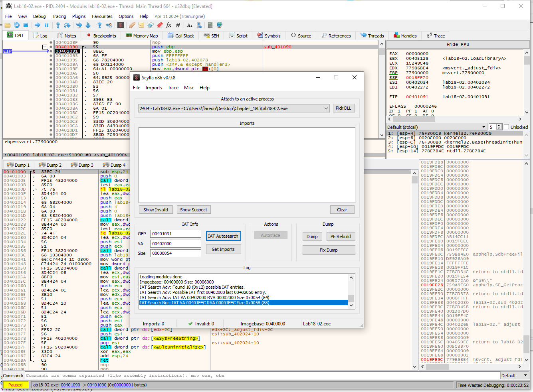
Task: Trace over using the toolbar icon
Action: click(88, 25)
